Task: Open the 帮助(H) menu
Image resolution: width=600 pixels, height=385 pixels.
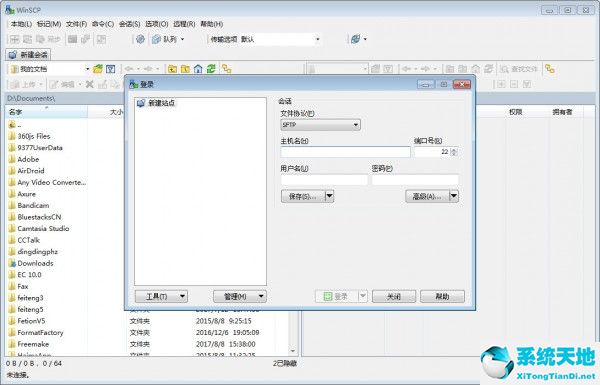Action: coord(212,24)
